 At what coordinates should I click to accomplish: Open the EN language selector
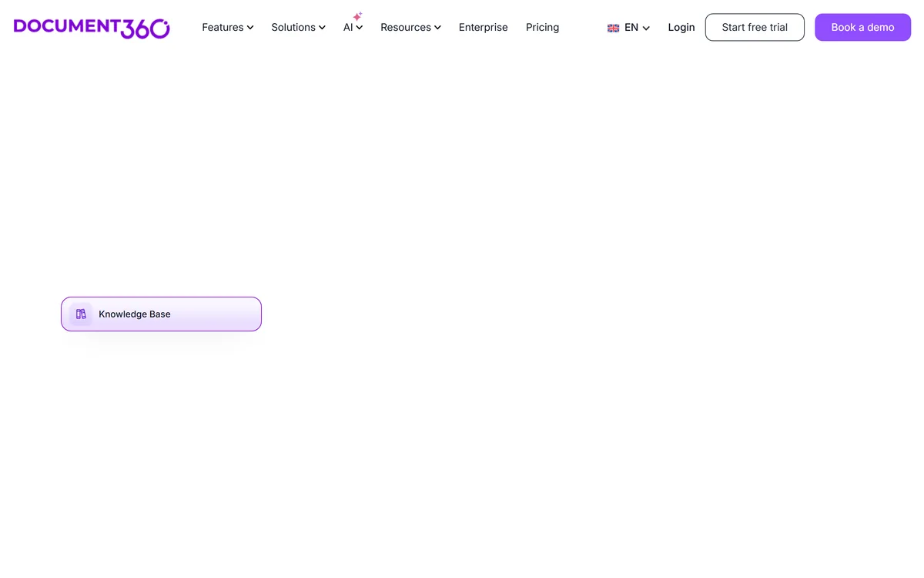click(x=628, y=27)
